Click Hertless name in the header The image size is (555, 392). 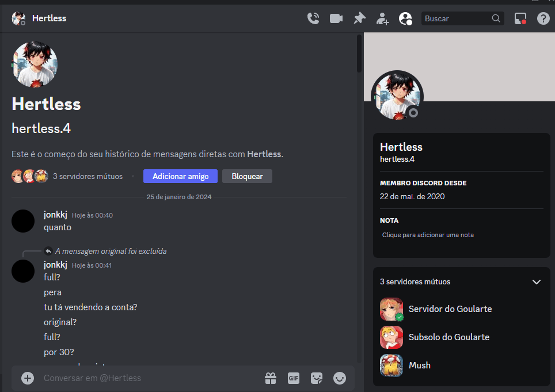pyautogui.click(x=49, y=18)
